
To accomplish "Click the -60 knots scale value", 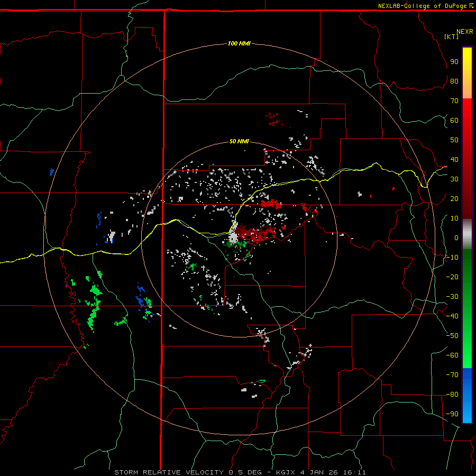I will pos(452,355).
